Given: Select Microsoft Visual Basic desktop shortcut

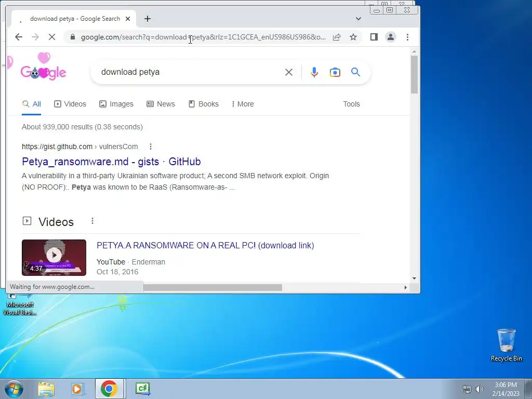Looking at the screenshot, I should (x=19, y=305).
